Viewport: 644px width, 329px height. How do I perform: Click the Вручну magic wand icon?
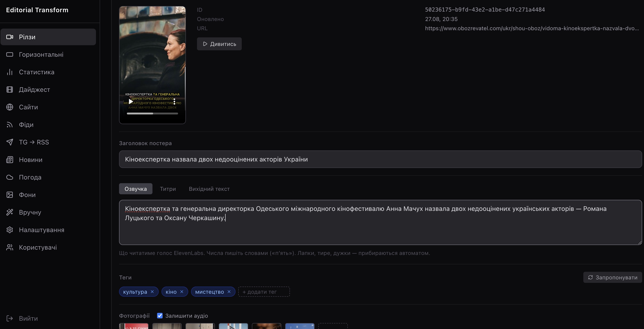pos(10,212)
